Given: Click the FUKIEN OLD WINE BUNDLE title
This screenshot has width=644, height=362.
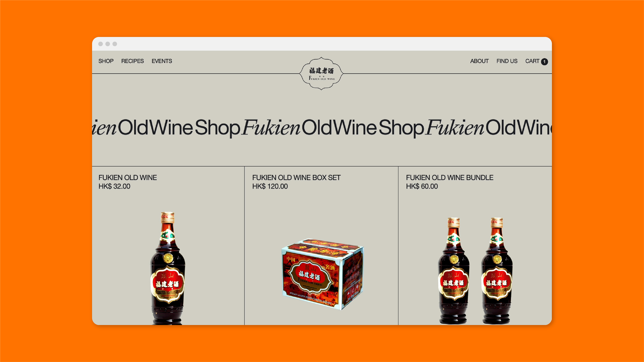Looking at the screenshot, I should coord(450,177).
